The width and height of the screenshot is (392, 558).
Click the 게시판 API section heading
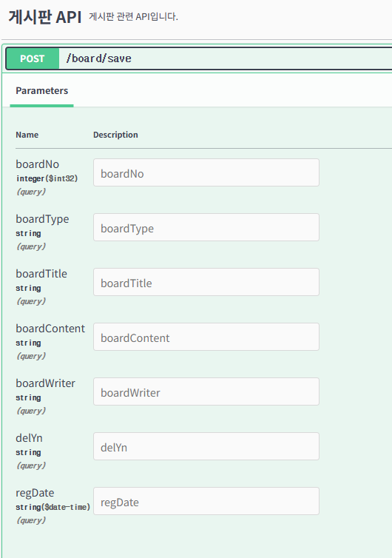[x=45, y=17]
